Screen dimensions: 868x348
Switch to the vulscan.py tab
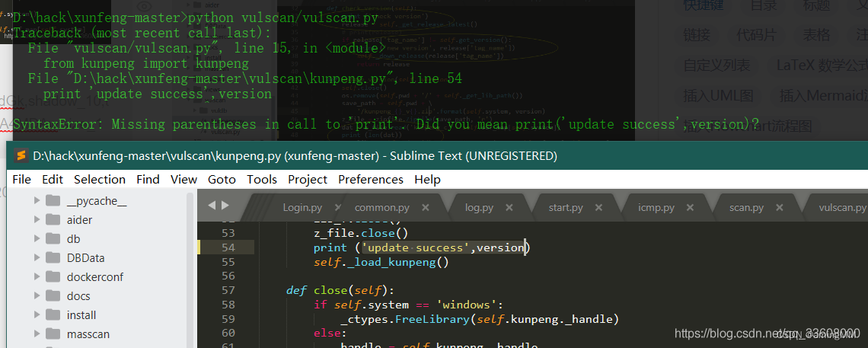point(843,208)
